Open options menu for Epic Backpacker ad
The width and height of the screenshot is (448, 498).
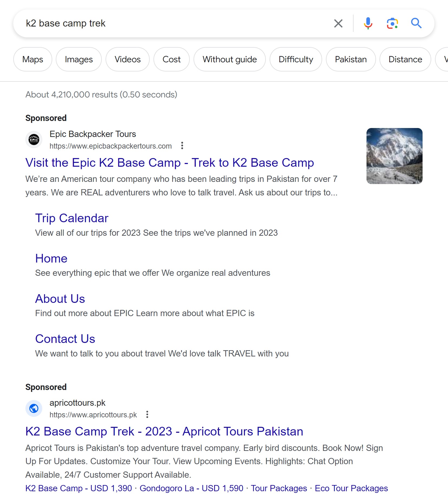tap(182, 146)
